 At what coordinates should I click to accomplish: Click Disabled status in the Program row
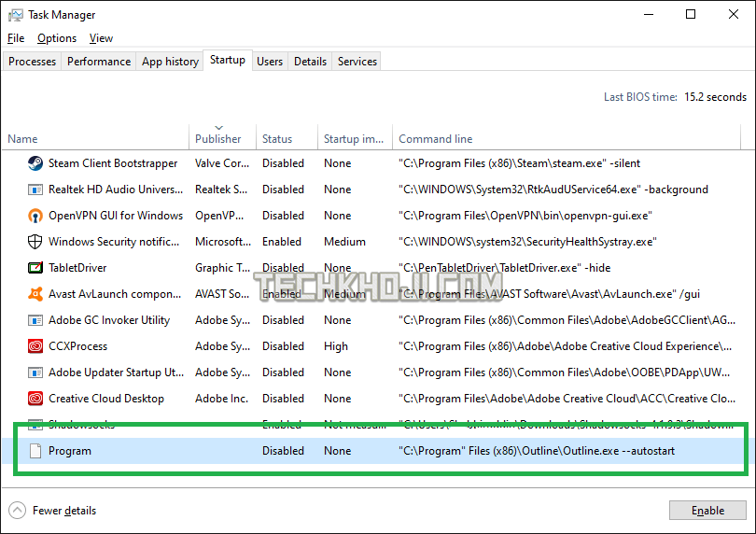[283, 451]
